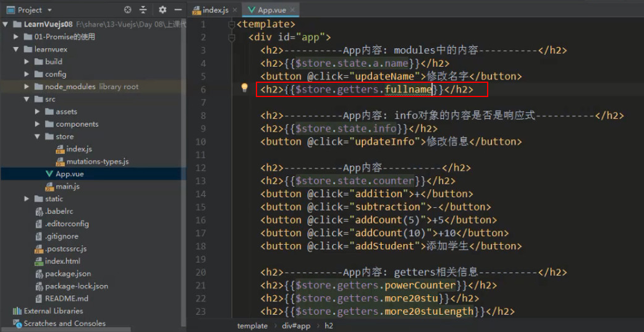Toggle code fold on template line 1
The width and height of the screenshot is (644, 332).
coord(232,24)
